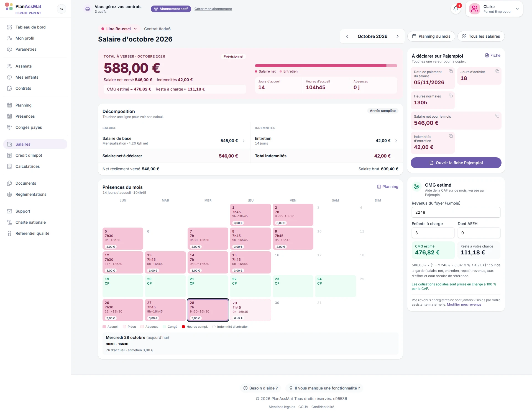Go to next month arrow

pyautogui.click(x=398, y=36)
